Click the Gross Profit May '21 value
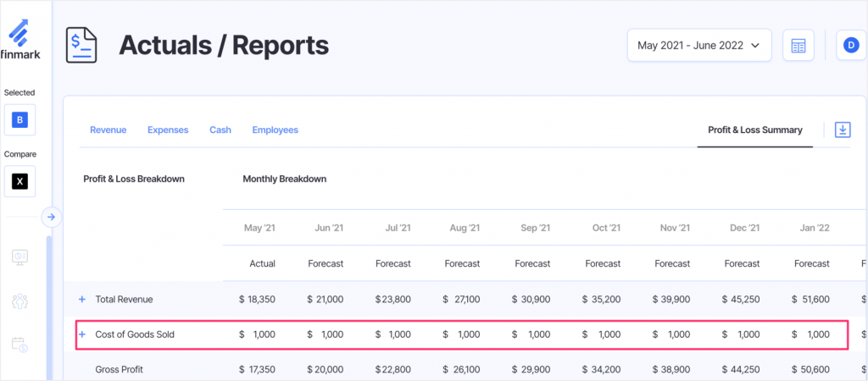 click(x=257, y=370)
